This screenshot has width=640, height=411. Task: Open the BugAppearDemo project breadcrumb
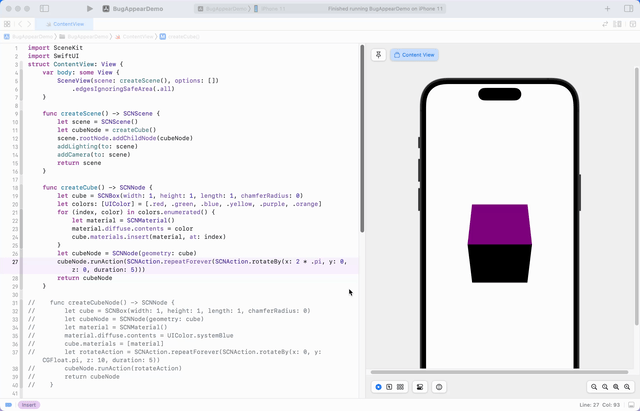(28, 37)
